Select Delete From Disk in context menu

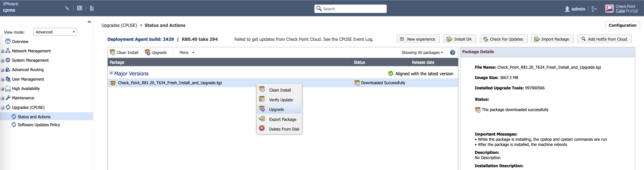pos(284,129)
